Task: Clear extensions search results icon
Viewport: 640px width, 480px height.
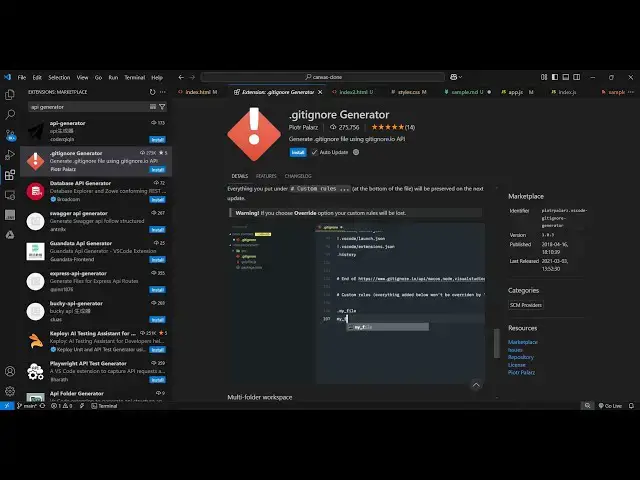Action: pos(153,107)
